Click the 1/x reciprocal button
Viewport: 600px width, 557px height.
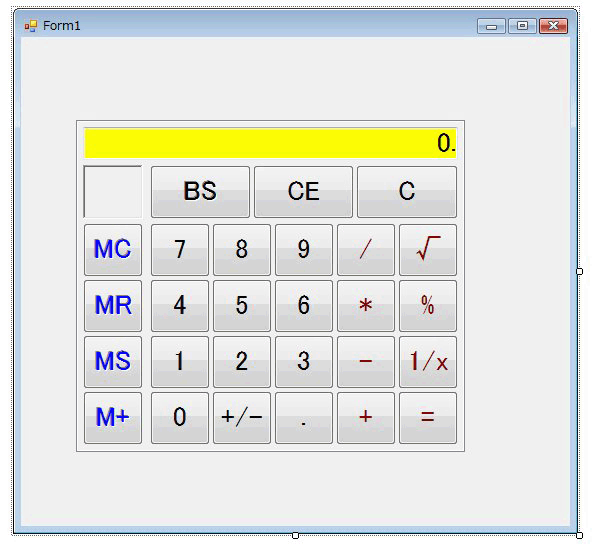[428, 362]
